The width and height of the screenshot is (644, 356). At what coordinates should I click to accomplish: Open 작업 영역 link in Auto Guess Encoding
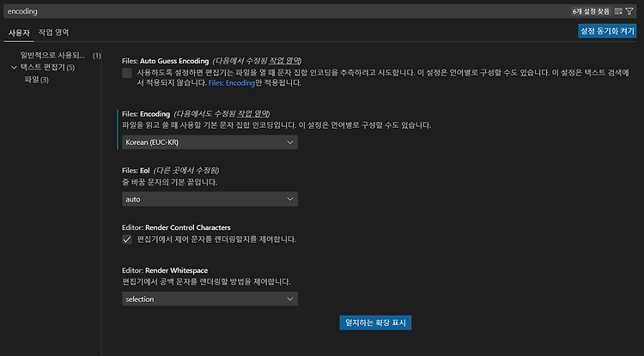coord(284,61)
